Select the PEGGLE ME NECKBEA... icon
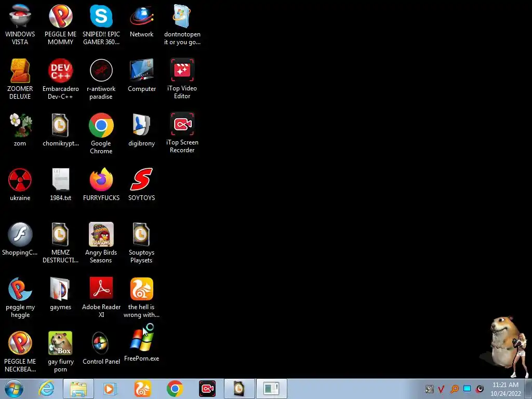 coord(20,352)
